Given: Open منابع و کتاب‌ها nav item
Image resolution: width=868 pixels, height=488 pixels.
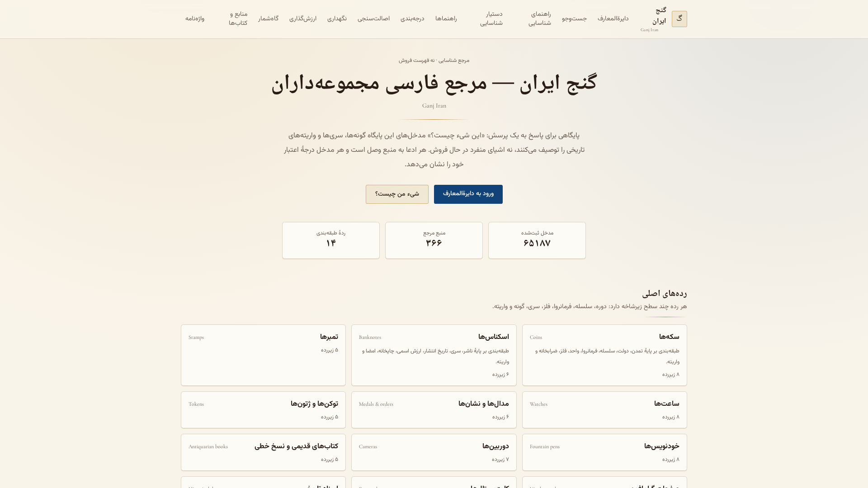Looking at the screenshot, I should (x=238, y=19).
